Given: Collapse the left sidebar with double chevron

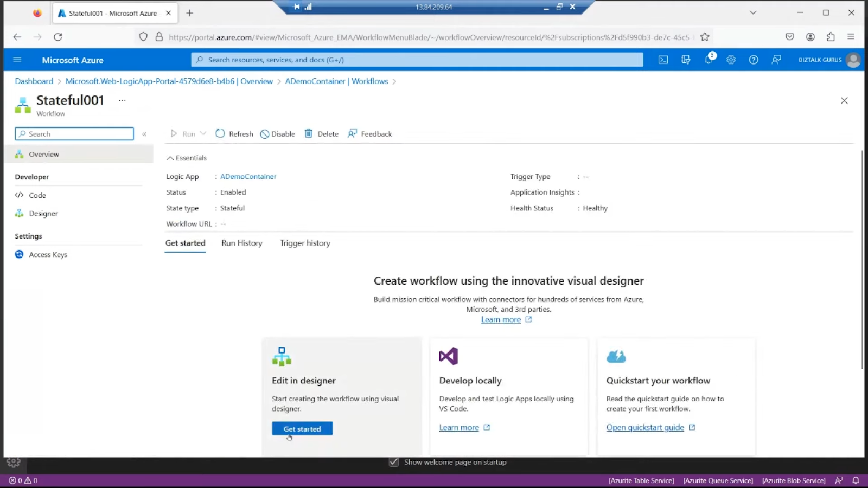Looking at the screenshot, I should pyautogui.click(x=145, y=134).
